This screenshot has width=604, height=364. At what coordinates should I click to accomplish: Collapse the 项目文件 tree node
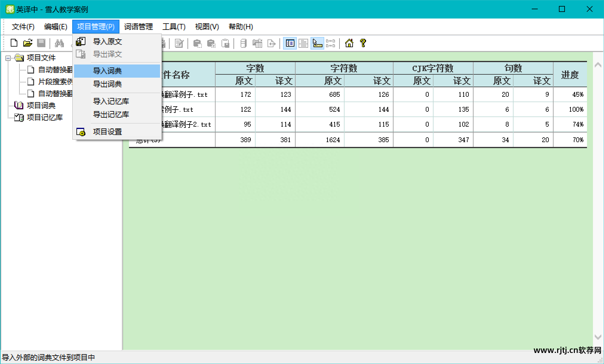tap(8, 58)
